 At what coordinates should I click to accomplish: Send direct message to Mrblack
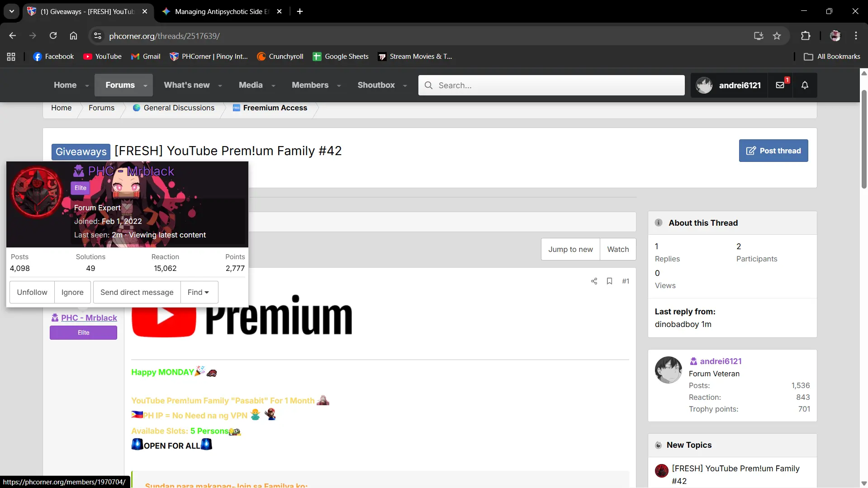tap(137, 292)
